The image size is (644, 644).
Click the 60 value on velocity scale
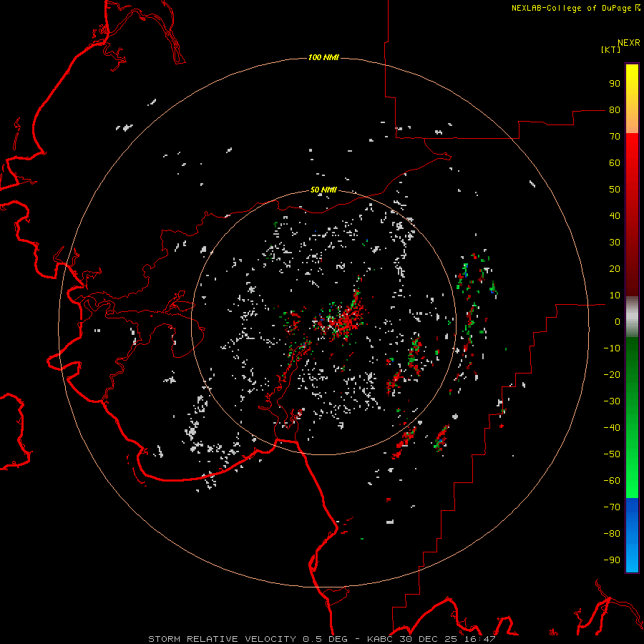click(615, 162)
